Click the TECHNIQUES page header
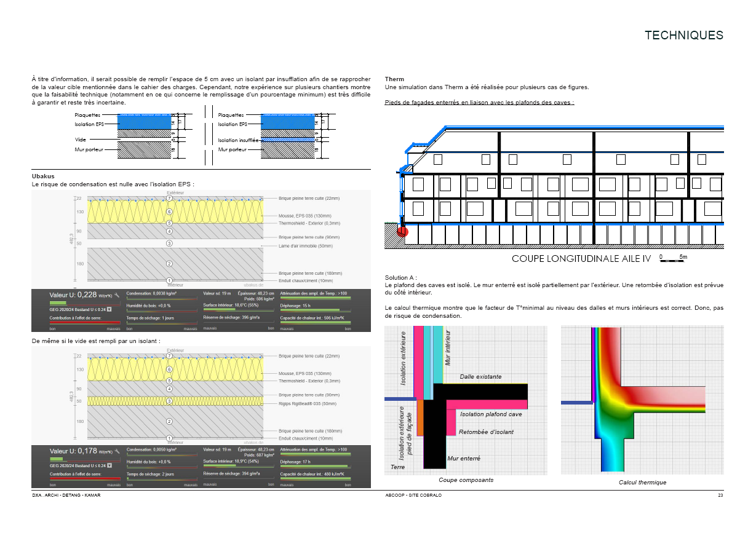756x533 pixels. (x=684, y=36)
